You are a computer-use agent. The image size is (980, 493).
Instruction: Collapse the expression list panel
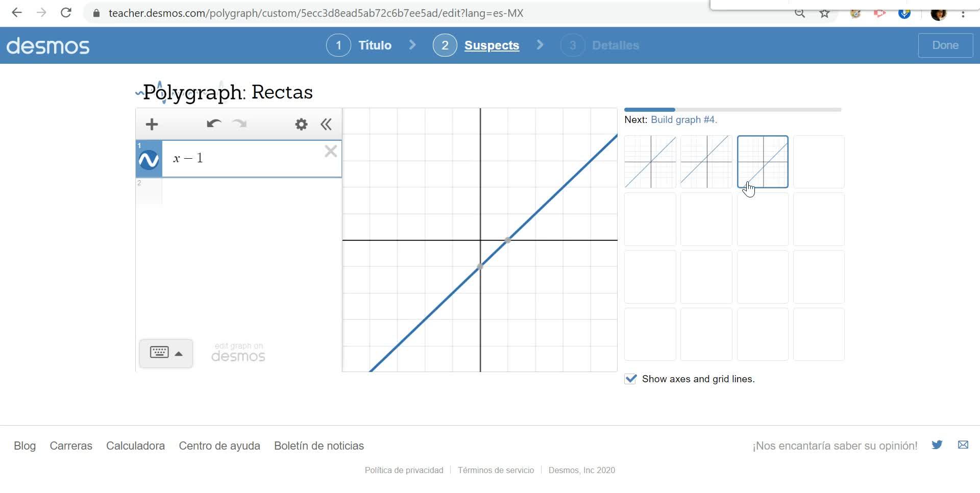point(326,124)
